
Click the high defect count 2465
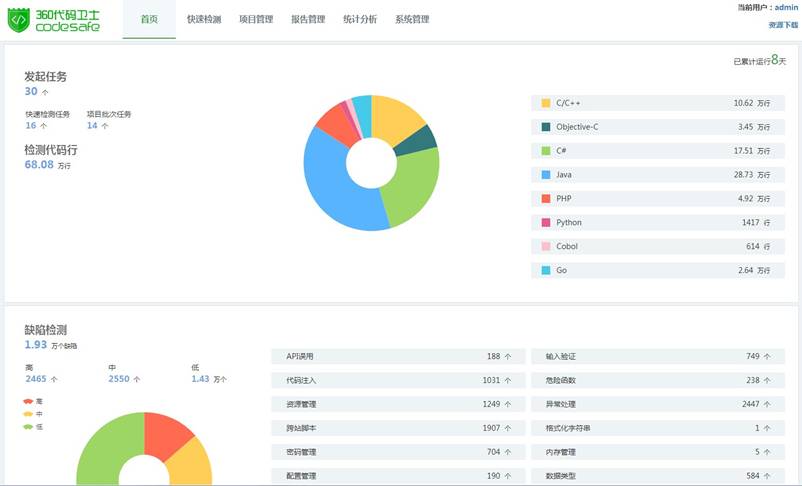click(36, 379)
